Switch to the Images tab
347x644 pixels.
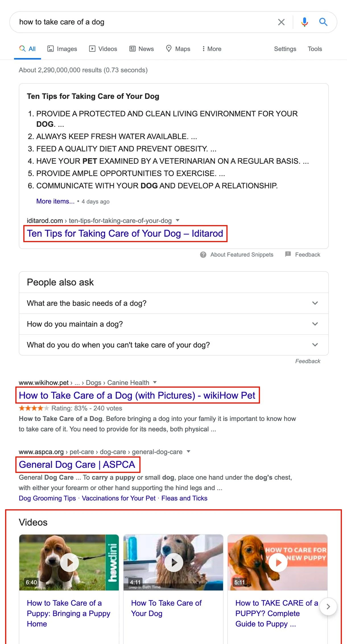point(62,49)
